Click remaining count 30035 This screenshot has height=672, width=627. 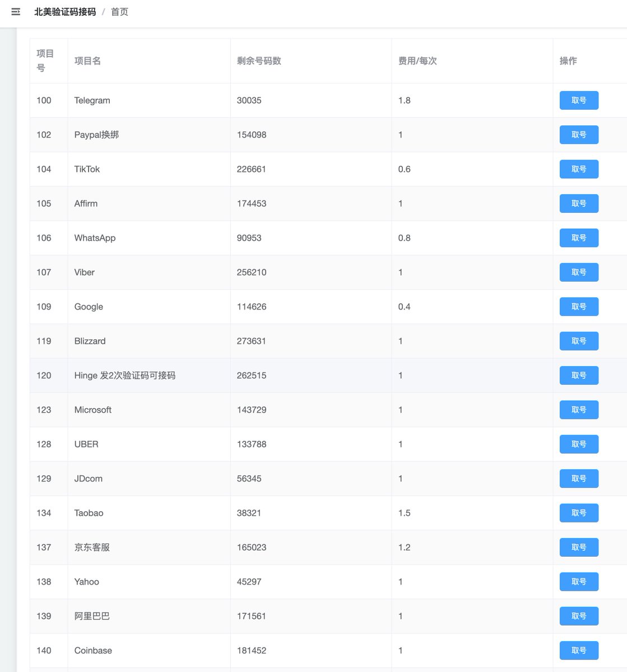249,100
